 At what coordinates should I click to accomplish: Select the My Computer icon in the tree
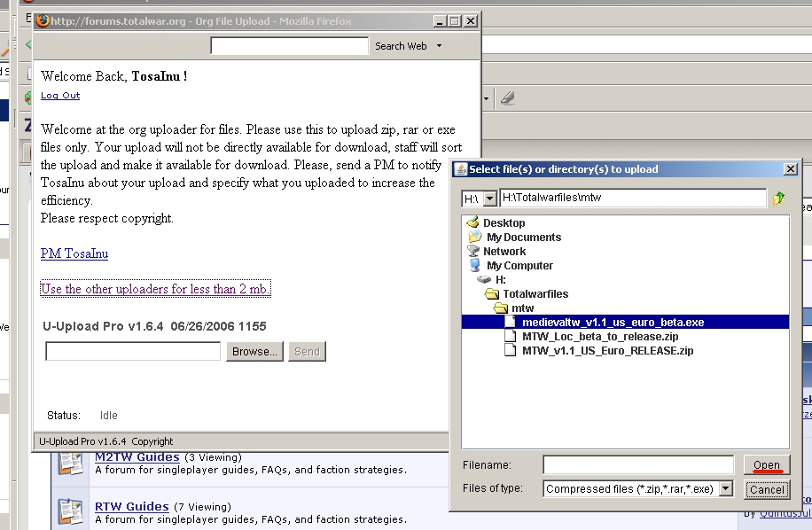[x=475, y=265]
